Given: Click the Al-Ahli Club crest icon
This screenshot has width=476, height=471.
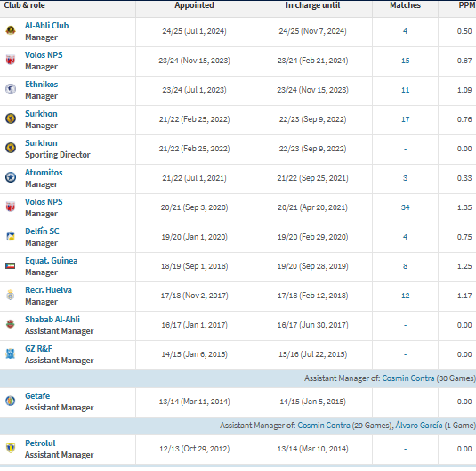Looking at the screenshot, I should tap(11, 30).
